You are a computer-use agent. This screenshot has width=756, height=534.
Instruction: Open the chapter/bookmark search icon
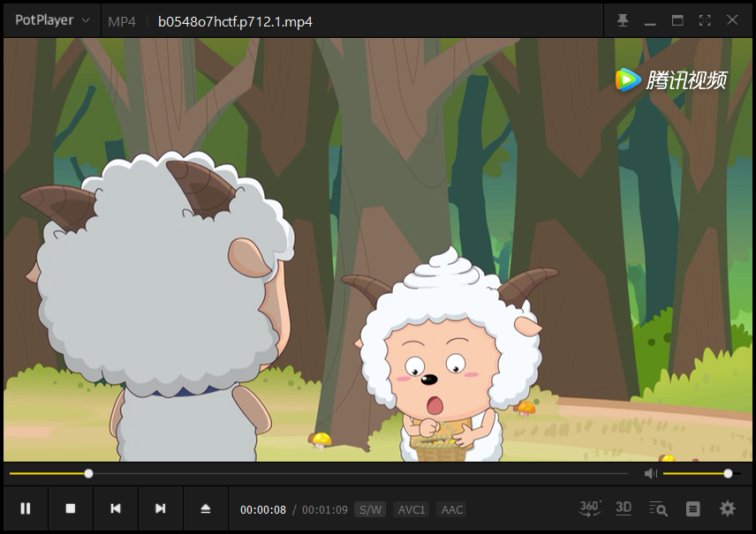tap(658, 508)
